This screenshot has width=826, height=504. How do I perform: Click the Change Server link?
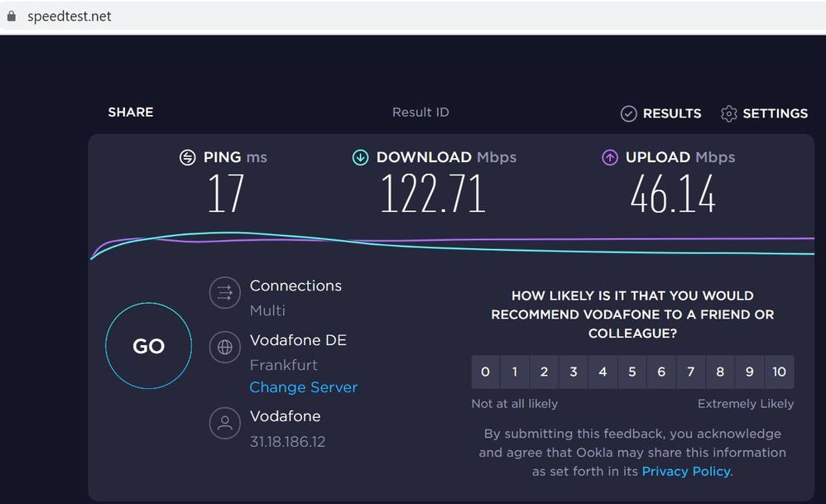304,387
